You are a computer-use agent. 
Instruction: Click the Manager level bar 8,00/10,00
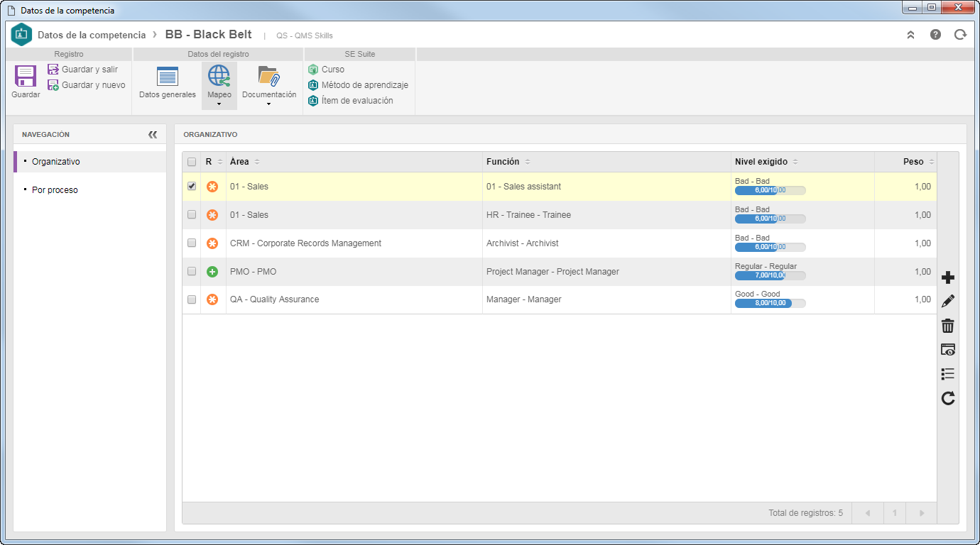[x=771, y=303]
